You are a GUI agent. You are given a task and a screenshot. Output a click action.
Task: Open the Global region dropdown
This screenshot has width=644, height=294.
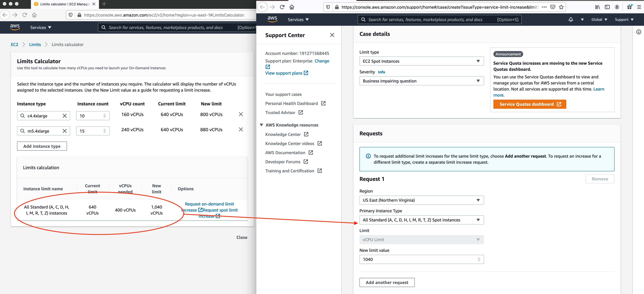point(599,19)
